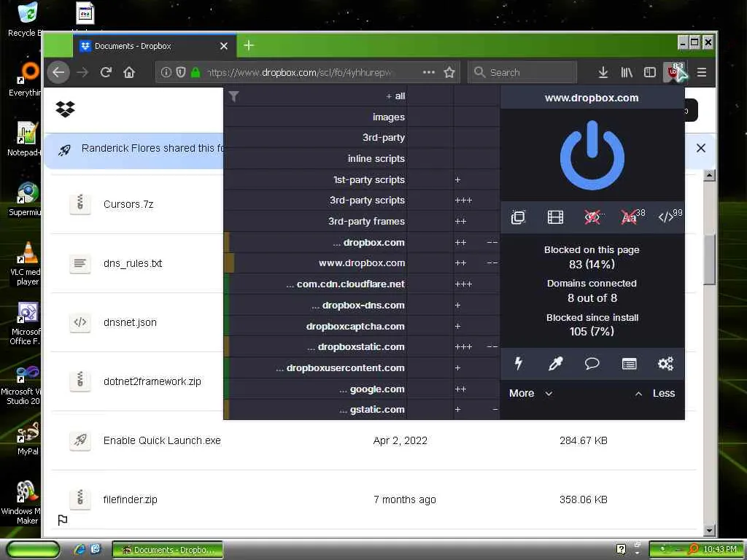Open uBlock dashboard gears icon
Screen dimensions: 747x560
coord(665,364)
